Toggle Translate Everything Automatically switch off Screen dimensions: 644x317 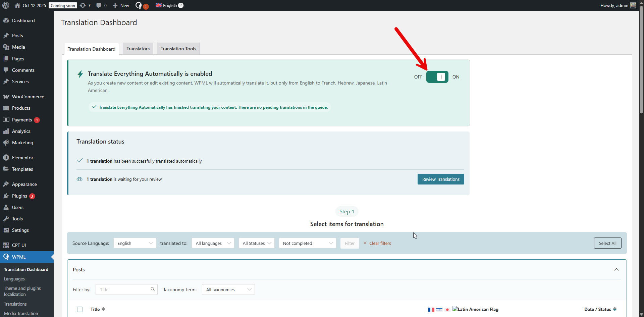pyautogui.click(x=437, y=77)
